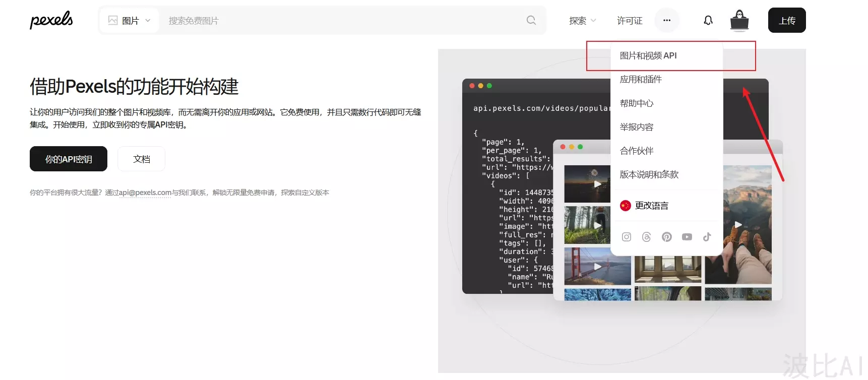Open Pexels TikTok page icon

(x=707, y=237)
